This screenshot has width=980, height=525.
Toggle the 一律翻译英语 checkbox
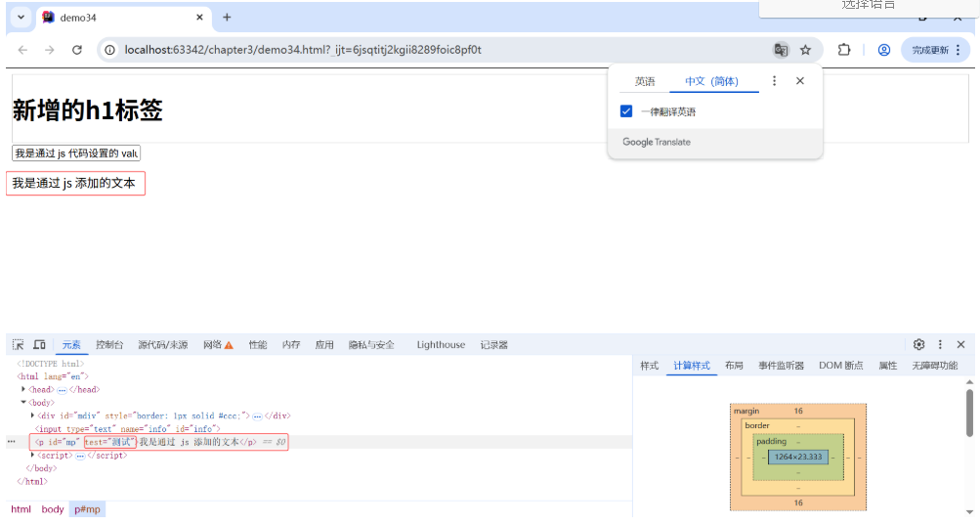pos(626,111)
